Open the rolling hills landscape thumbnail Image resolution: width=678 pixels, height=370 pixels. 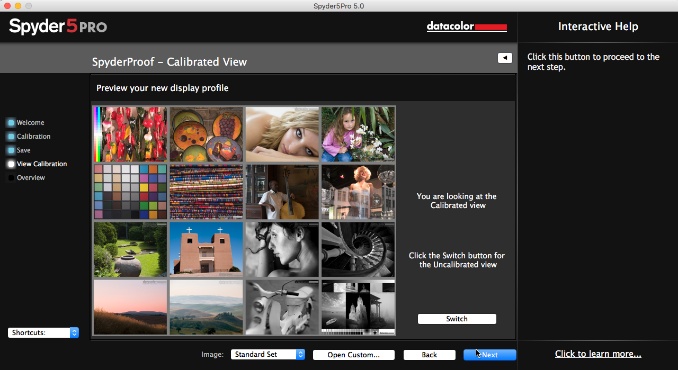[x=206, y=307]
